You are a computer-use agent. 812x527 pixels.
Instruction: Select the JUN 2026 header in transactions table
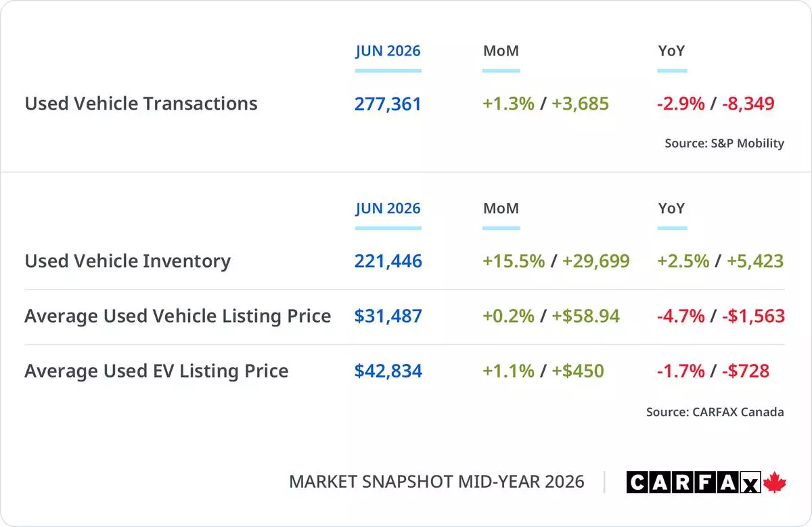point(388,51)
